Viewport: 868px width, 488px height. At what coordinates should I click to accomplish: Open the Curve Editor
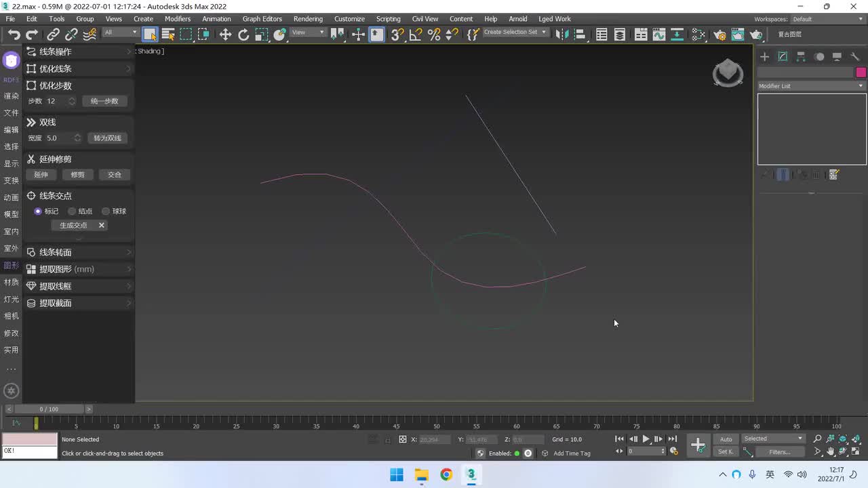[x=659, y=35]
